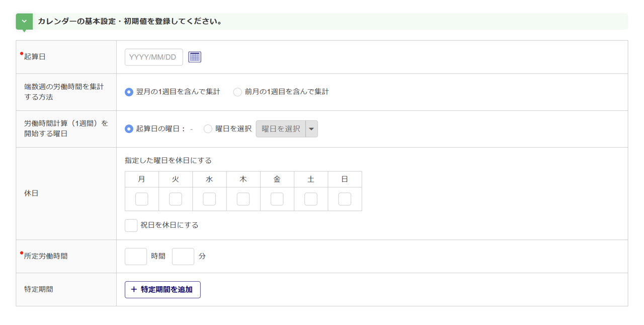Click the dropdown arrow beside 曜日を選択
The height and width of the screenshot is (325, 644).
(x=311, y=129)
